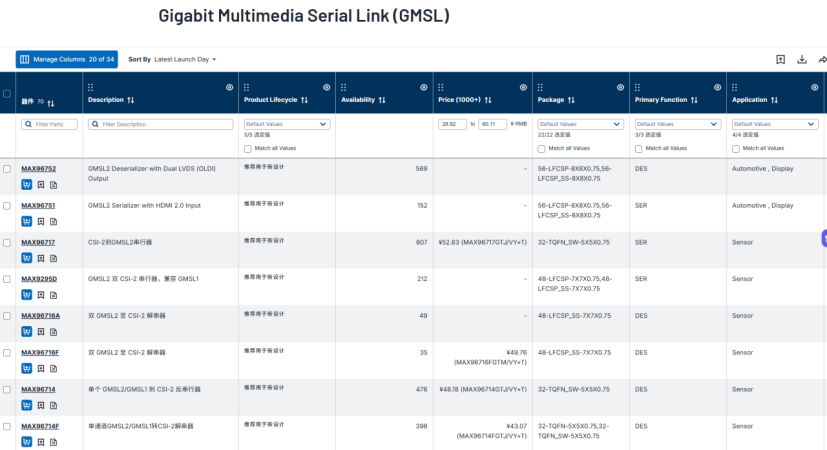827x450 pixels.
Task: Add MAX96717 to cart
Action: [26, 258]
